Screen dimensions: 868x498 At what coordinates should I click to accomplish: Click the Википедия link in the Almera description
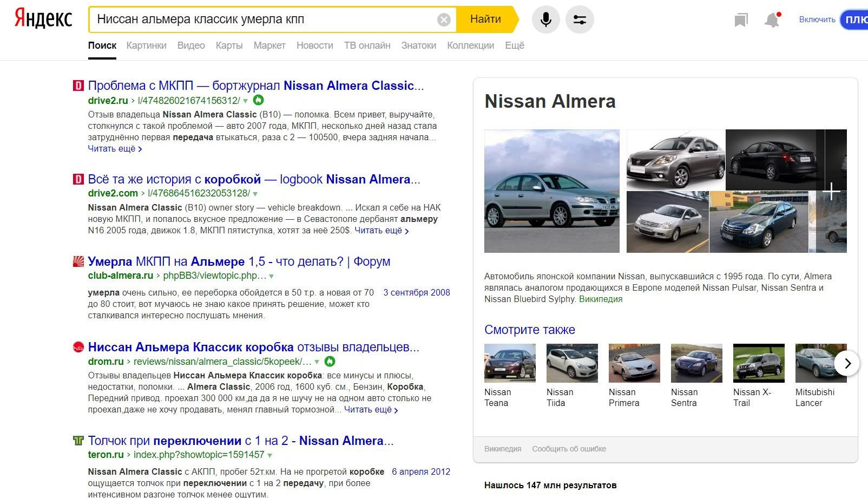click(x=601, y=299)
